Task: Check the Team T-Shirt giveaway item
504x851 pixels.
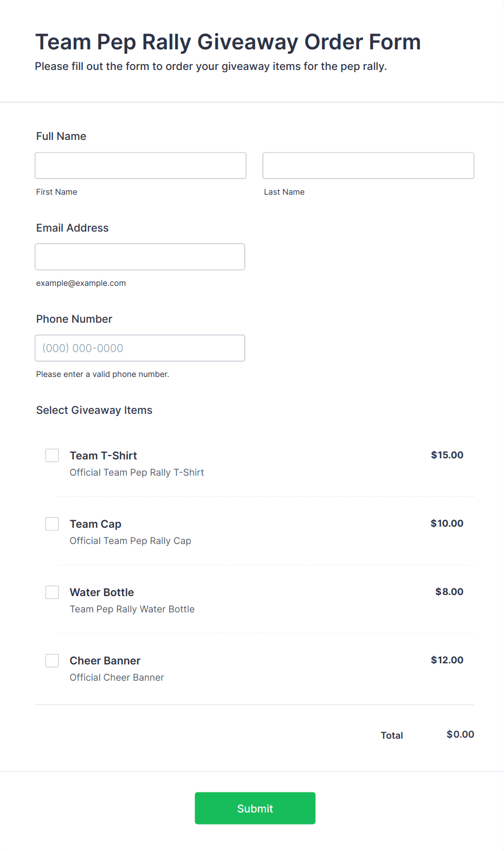Action: (51, 455)
